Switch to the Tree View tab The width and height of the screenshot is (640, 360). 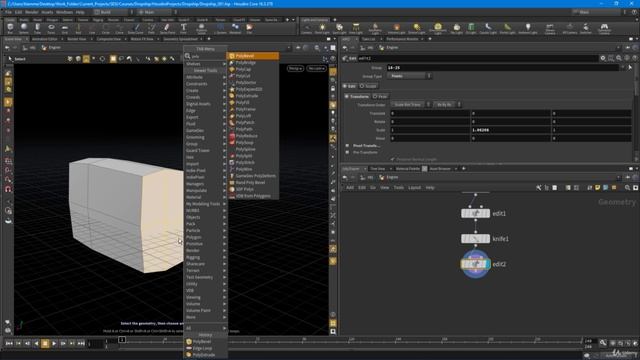tap(378, 169)
